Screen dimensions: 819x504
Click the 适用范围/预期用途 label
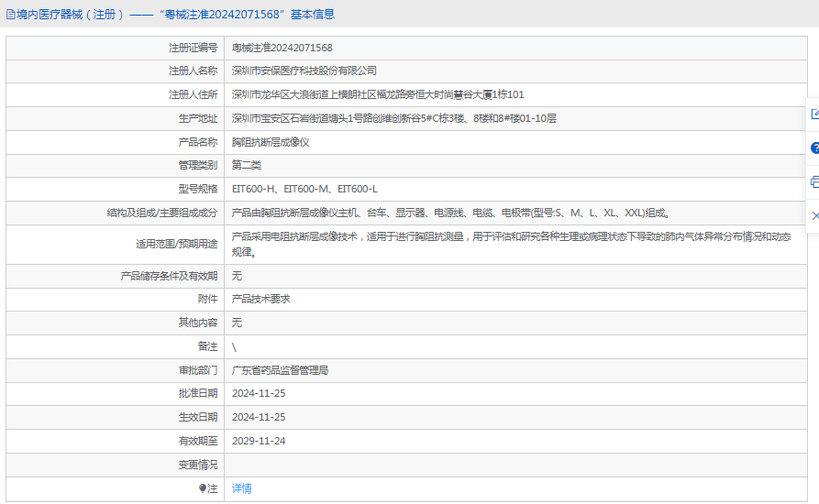(x=177, y=244)
